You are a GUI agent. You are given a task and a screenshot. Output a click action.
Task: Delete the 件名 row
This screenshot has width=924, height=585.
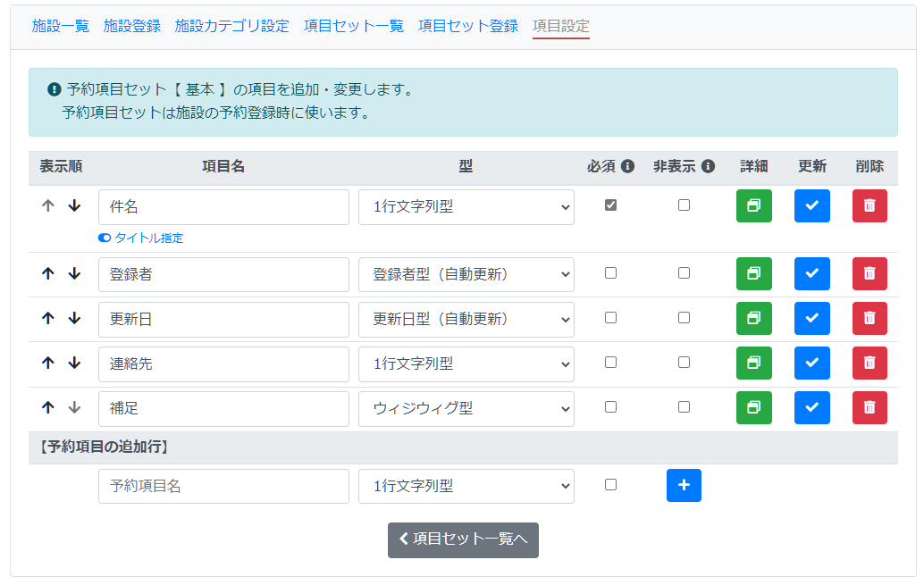point(869,205)
